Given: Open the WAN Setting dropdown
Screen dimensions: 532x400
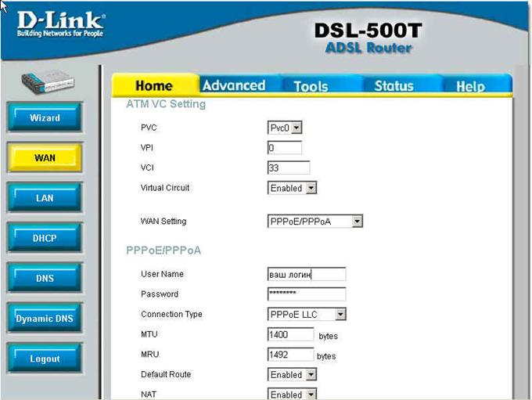Looking at the screenshot, I should (x=315, y=222).
